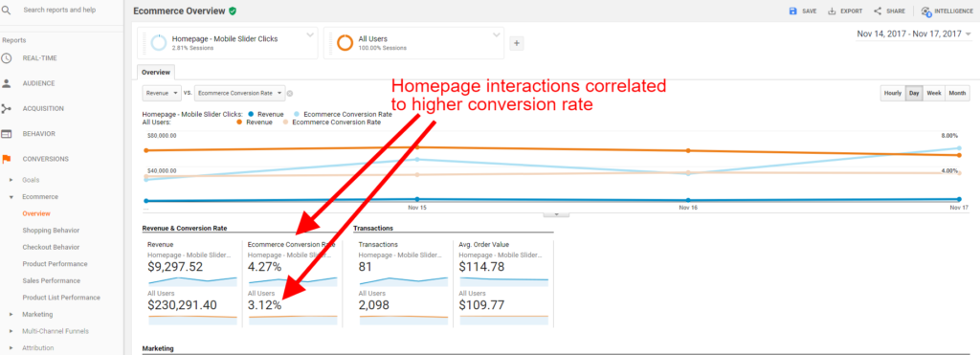Screen dimensions: 980x355
Task: Open the Revenue metric dropdown
Action: coord(162,93)
